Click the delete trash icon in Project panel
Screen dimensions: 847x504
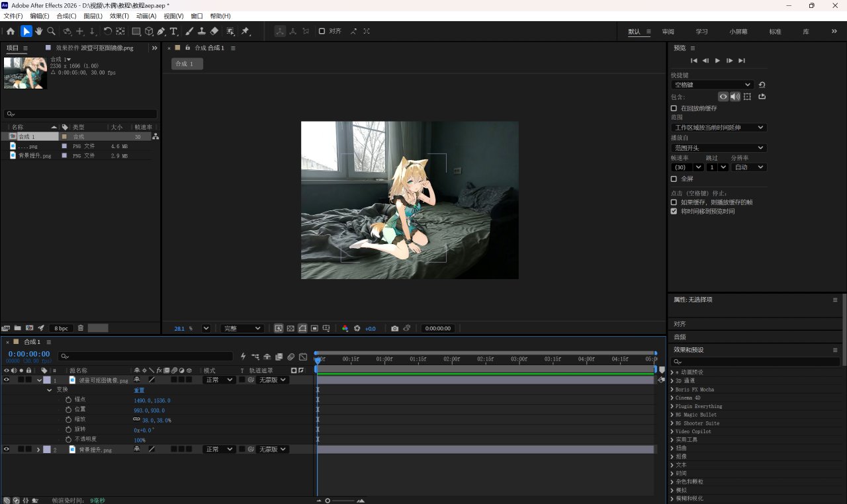(x=81, y=328)
